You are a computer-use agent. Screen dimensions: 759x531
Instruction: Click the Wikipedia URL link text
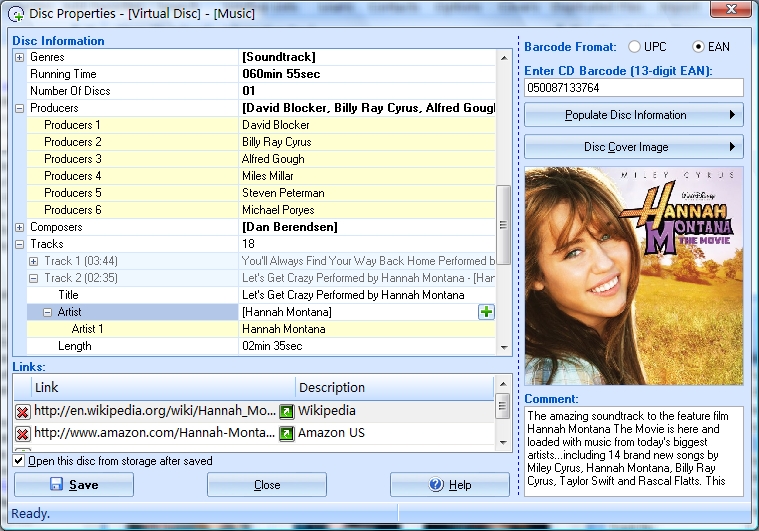pos(155,411)
